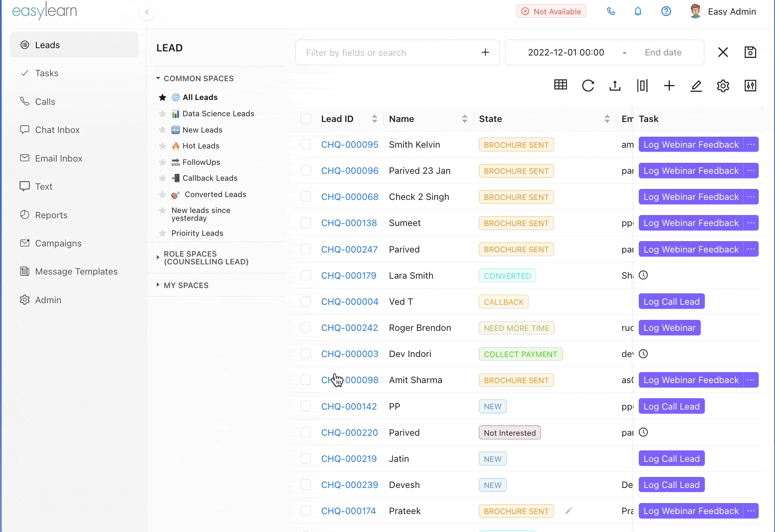Toggle the select-all checkbox in table header

coord(306,119)
